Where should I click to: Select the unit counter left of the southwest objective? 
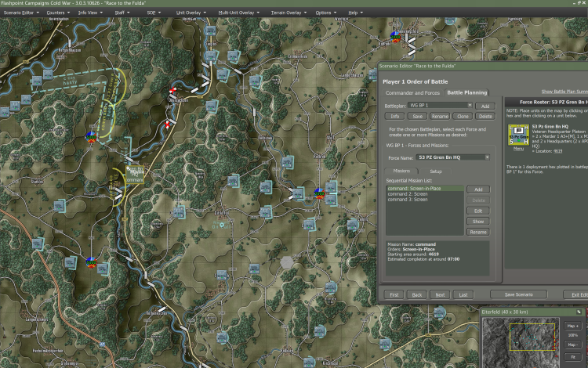click(x=70, y=262)
